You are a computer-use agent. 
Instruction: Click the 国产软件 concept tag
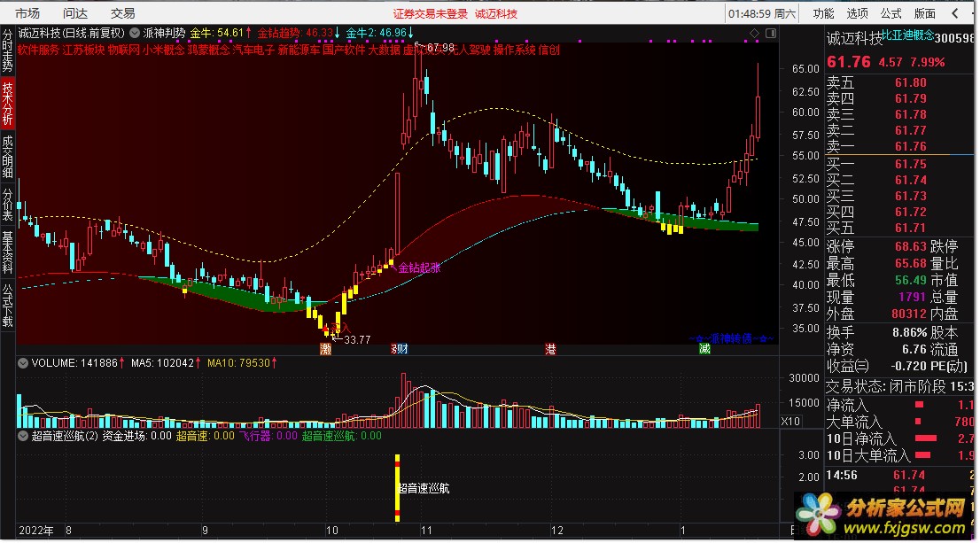(344, 50)
